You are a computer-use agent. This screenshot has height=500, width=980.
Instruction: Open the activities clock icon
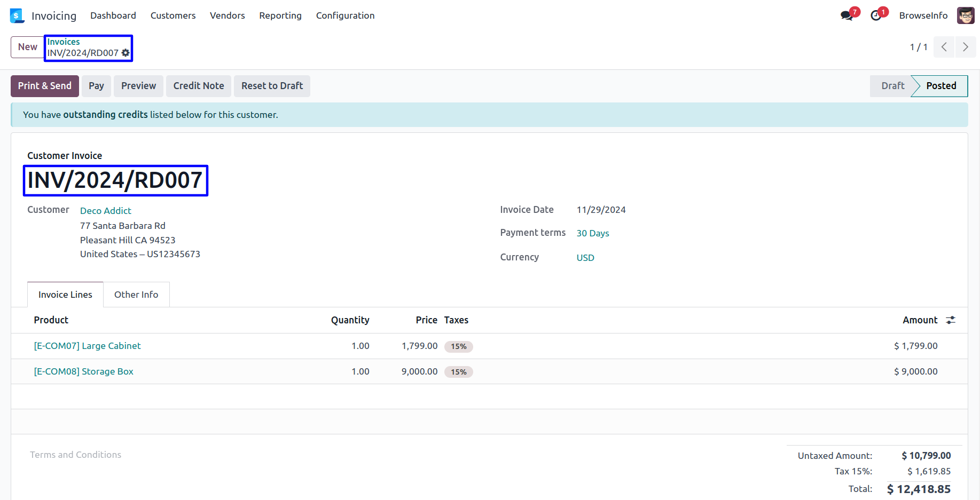coord(876,16)
